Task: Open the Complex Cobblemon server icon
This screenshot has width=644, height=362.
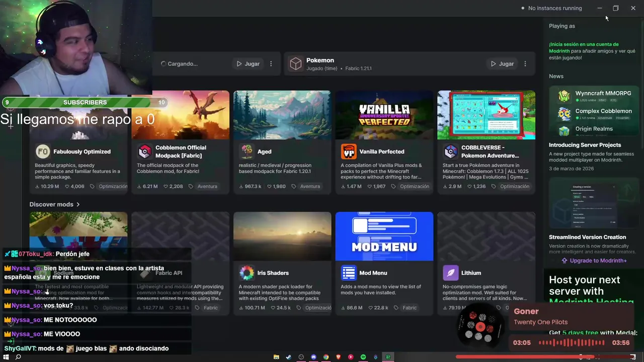Action: 564,114
